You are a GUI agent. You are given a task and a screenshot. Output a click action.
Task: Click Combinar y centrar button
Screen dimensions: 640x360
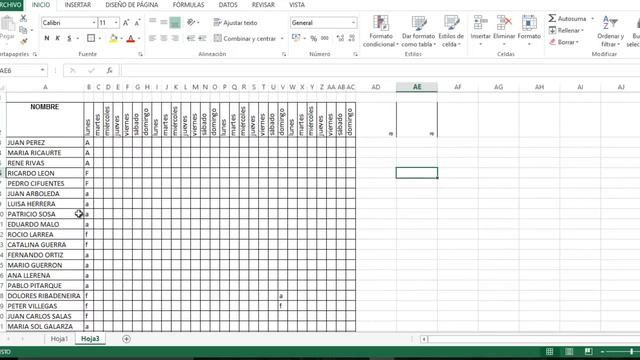[x=245, y=39]
